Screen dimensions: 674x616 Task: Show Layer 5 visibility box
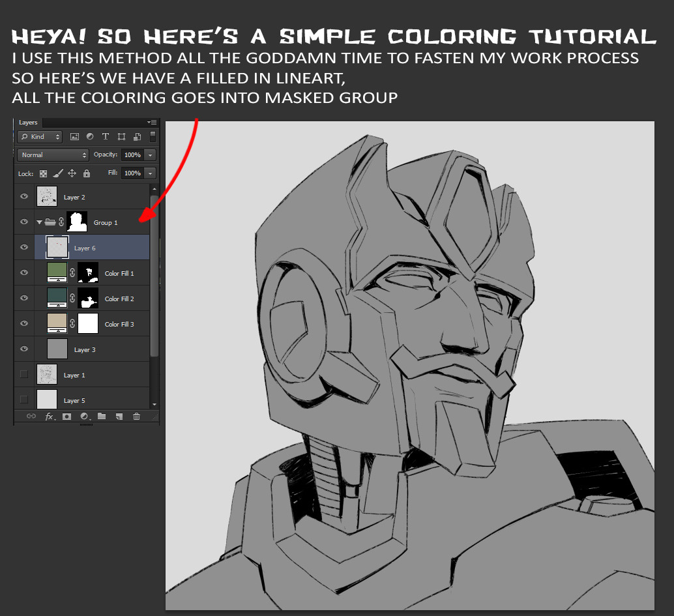tap(24, 400)
